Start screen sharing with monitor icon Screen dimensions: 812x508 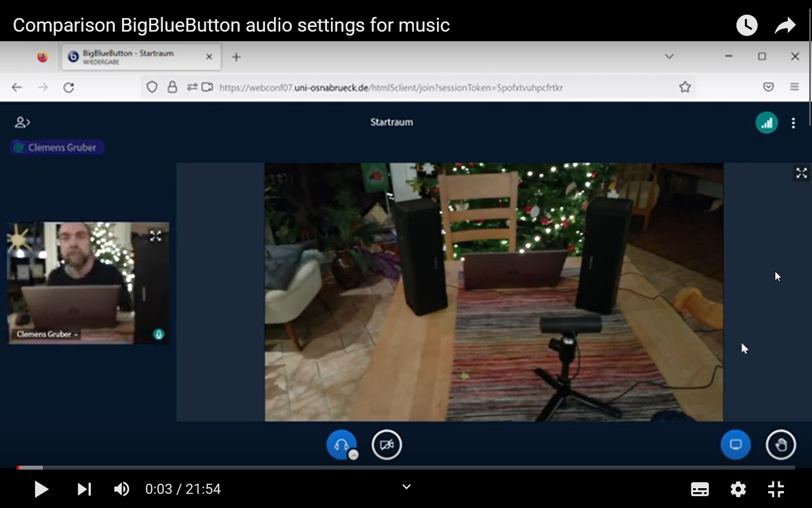735,445
